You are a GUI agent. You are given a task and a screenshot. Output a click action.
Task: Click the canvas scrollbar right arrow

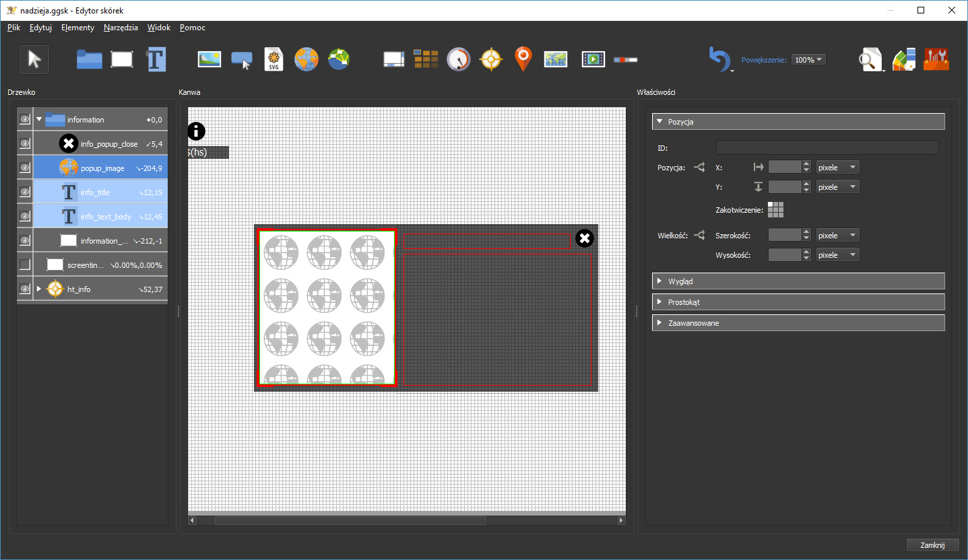pos(621,520)
